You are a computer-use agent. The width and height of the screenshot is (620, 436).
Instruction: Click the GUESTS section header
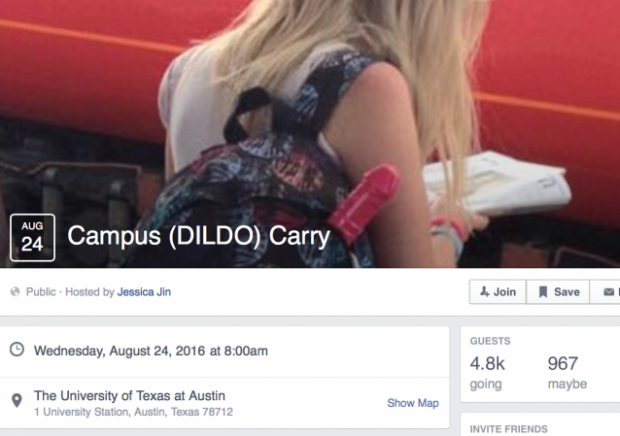490,341
